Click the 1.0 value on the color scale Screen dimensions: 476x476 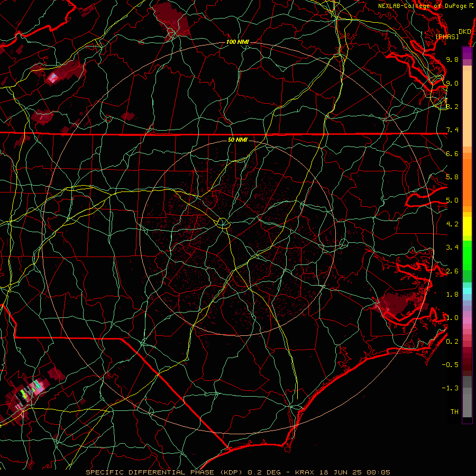[x=452, y=318]
